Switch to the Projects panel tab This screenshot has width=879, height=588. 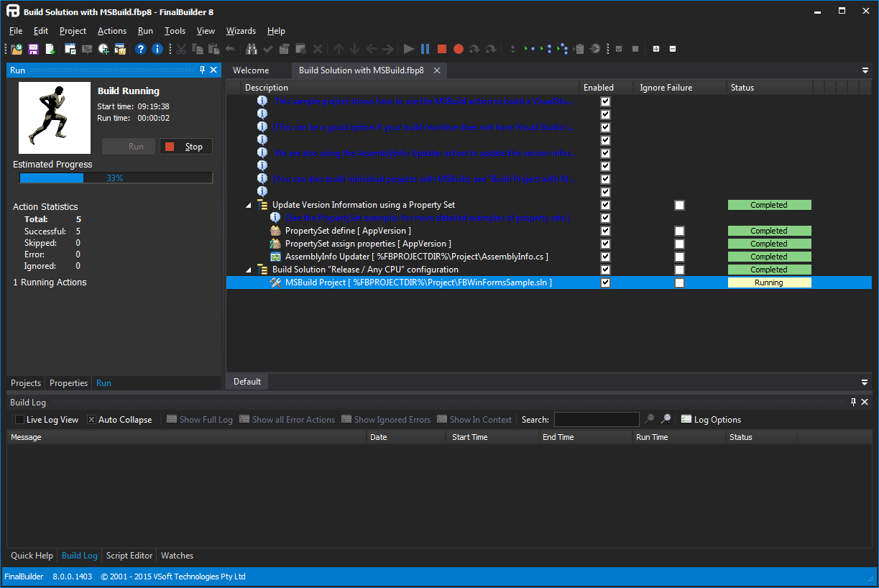click(26, 383)
